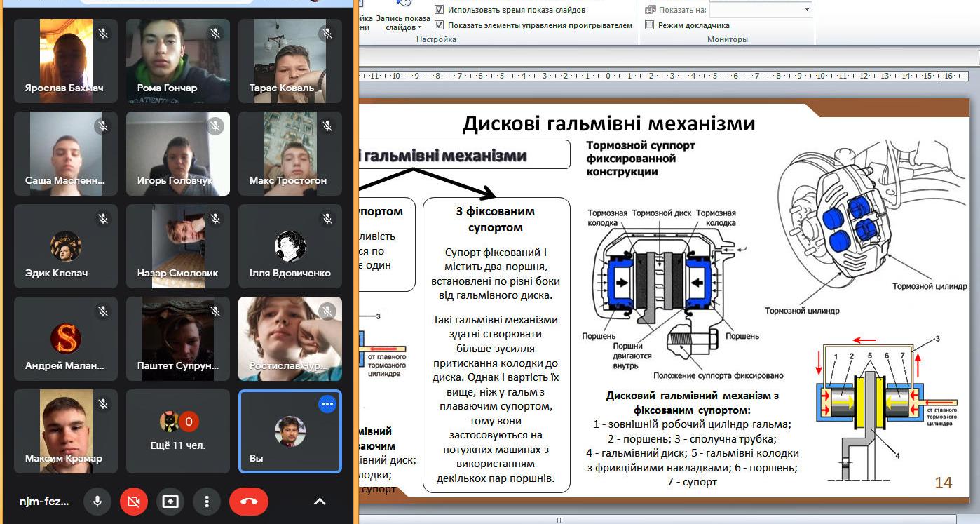Click muted mic icon on Ілля Вдовиченко tile
The image size is (980, 524).
click(327, 219)
